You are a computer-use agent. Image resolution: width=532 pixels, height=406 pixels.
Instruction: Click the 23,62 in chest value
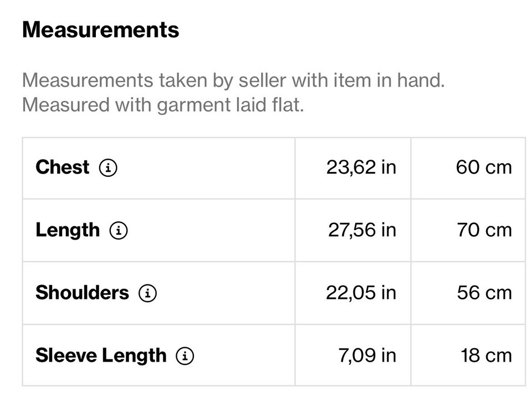pos(361,168)
